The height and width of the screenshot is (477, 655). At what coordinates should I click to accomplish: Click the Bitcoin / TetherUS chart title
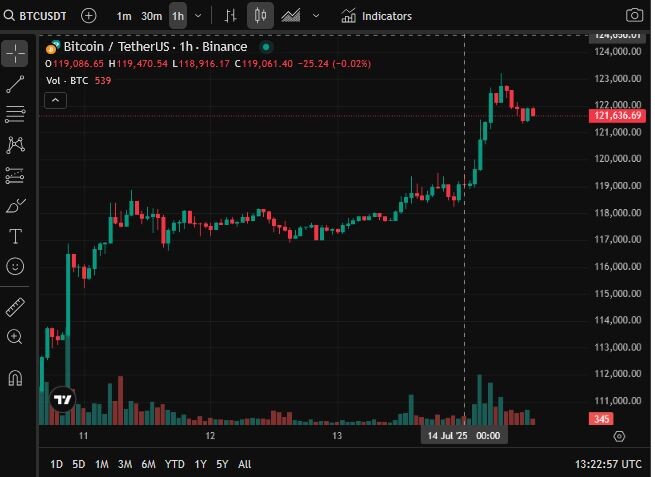pyautogui.click(x=155, y=47)
